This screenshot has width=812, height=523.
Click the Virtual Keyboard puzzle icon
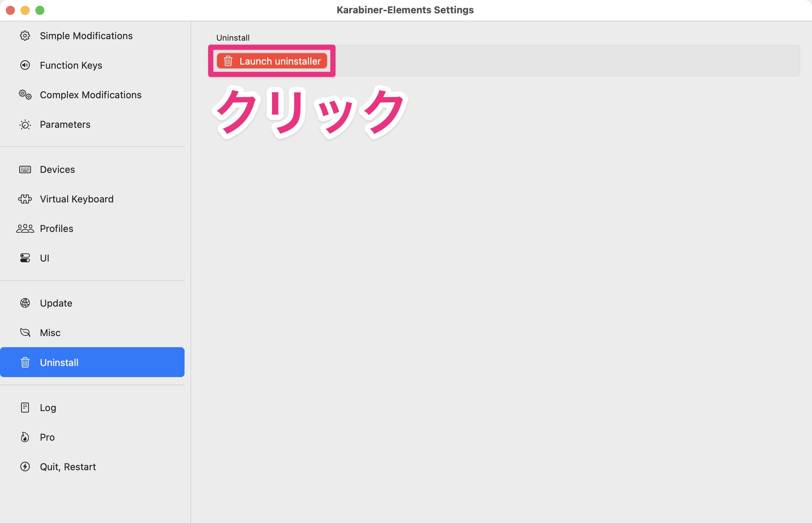pos(25,199)
